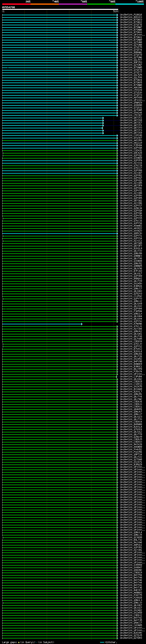Select the query name AV554798
The height and width of the screenshot is (644, 146).
point(8,7)
